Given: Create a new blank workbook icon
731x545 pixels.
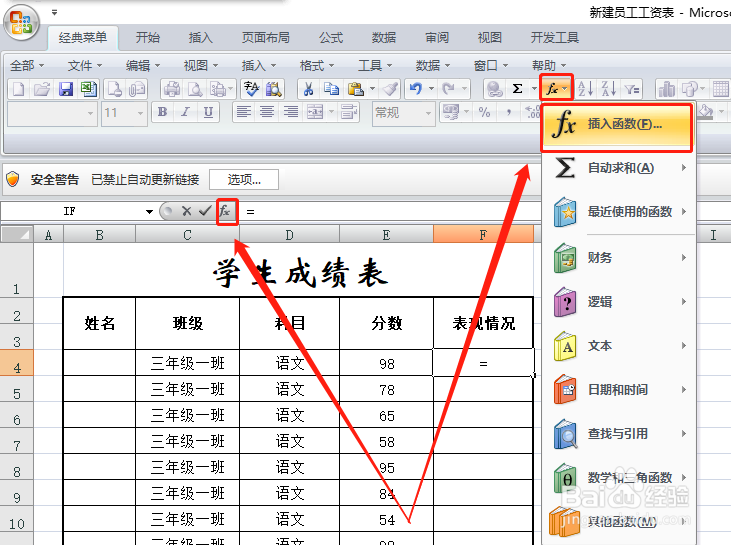Looking at the screenshot, I should point(18,89).
